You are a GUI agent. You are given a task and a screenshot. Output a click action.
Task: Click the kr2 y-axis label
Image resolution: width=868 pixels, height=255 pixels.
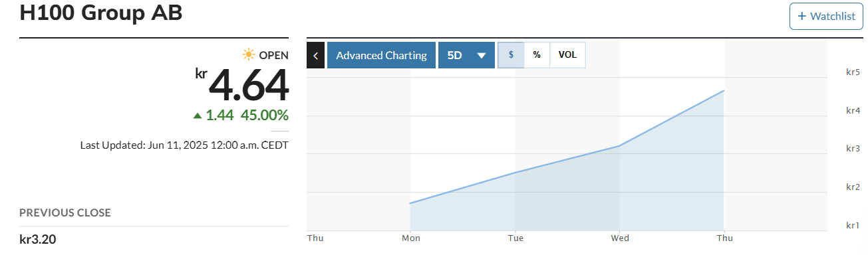pos(853,187)
